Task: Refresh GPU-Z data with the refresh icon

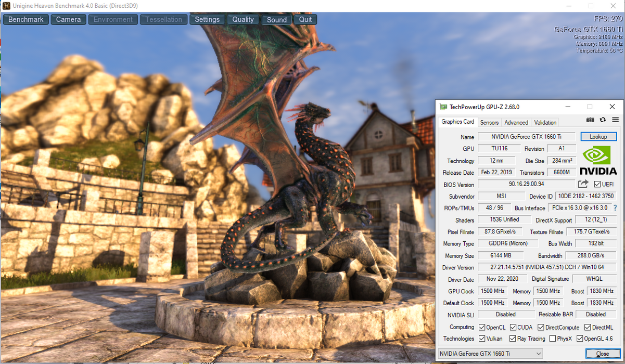Action: (x=603, y=120)
